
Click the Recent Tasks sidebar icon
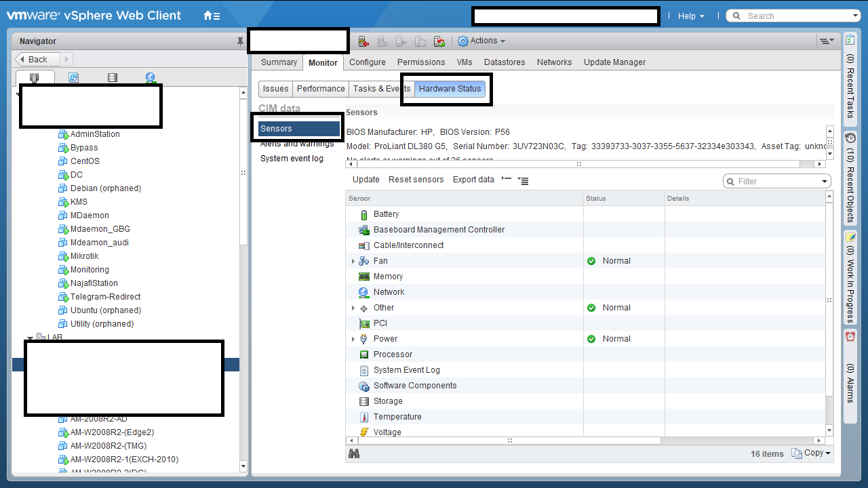point(850,41)
